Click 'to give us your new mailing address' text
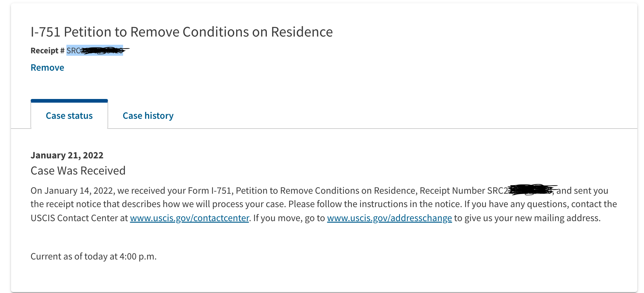This screenshot has width=644, height=293. coord(527,218)
